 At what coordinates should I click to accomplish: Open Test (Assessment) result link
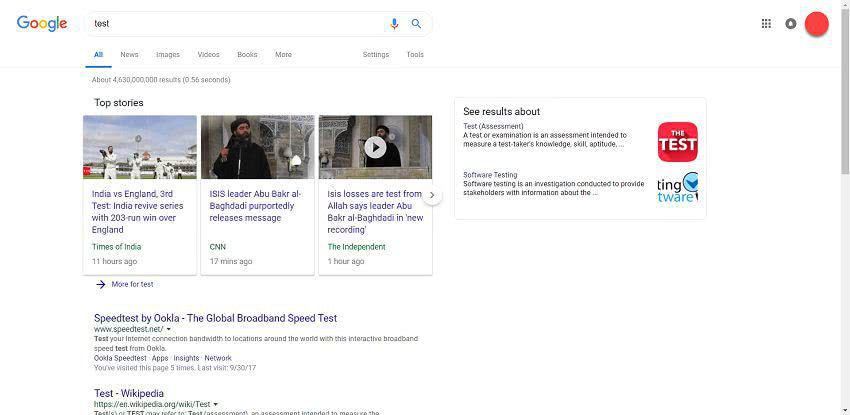pos(493,126)
